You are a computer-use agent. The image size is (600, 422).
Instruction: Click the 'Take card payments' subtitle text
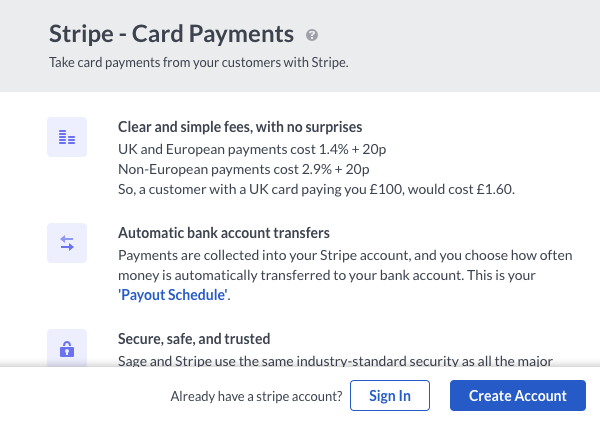(x=199, y=62)
